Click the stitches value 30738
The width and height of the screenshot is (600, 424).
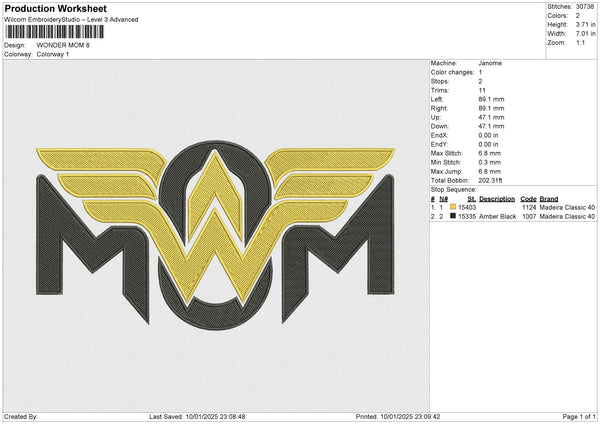585,7
